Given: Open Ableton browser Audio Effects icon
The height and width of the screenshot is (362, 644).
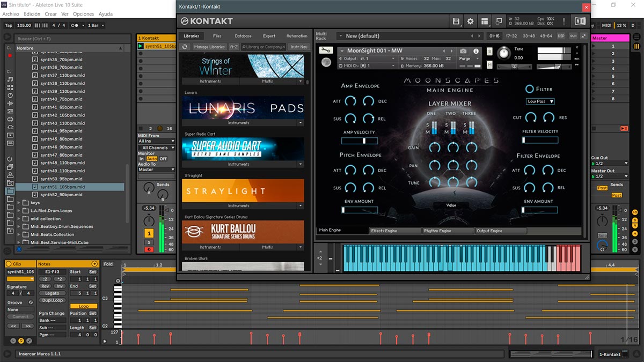Looking at the screenshot, I should 10,104.
